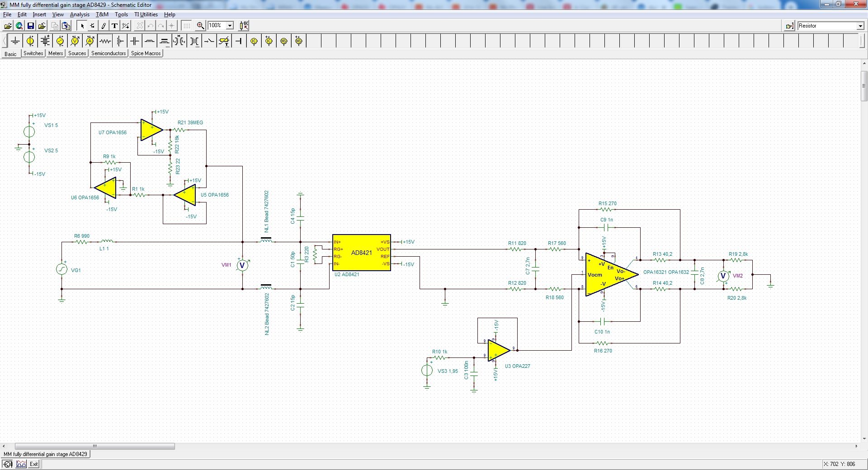Insert a resistor component
Screen dimensions: 868x470
point(105,41)
